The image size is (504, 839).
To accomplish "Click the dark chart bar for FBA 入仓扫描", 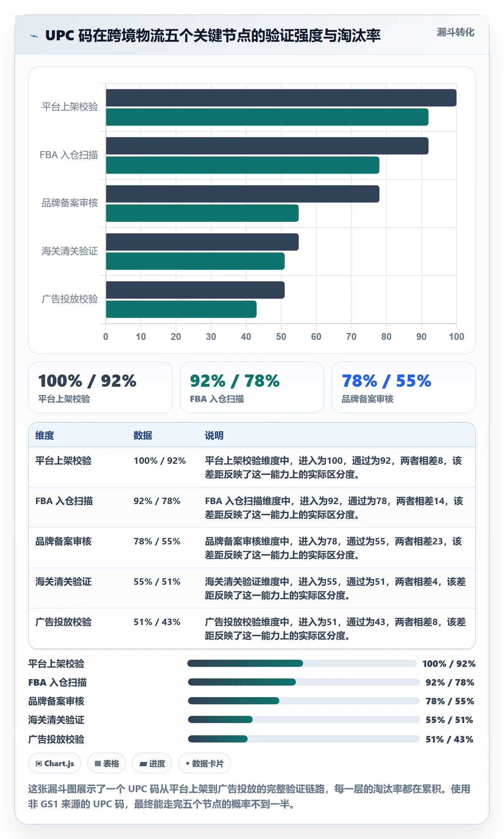I will (267, 146).
